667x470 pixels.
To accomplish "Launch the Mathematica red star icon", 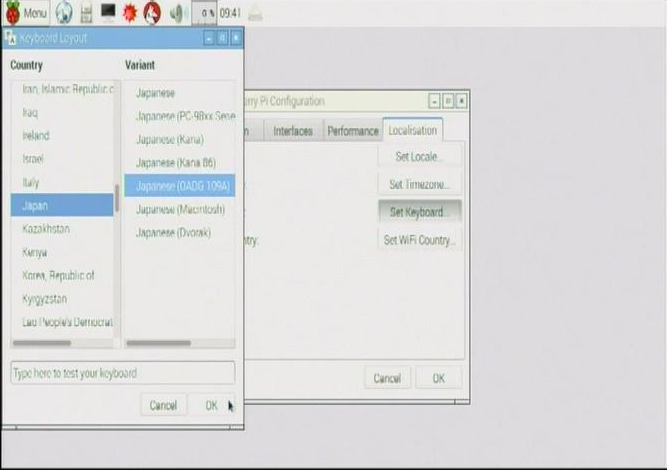I will pos(130,13).
